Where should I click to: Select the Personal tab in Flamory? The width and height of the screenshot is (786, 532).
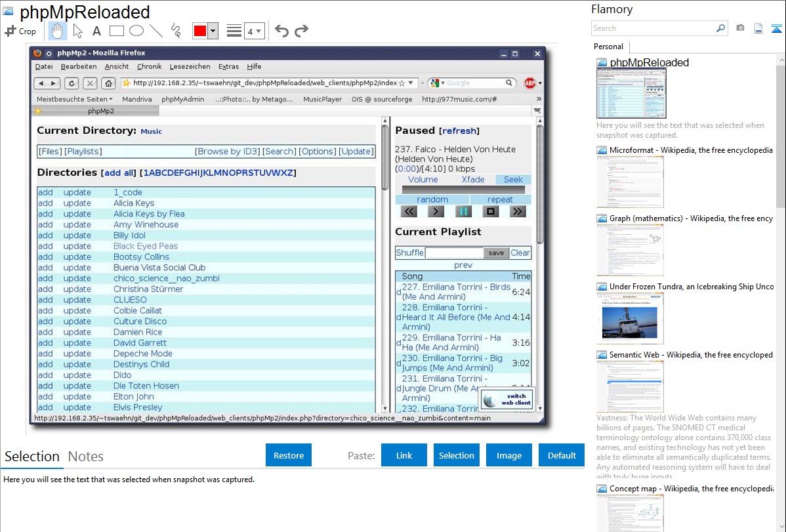[609, 47]
